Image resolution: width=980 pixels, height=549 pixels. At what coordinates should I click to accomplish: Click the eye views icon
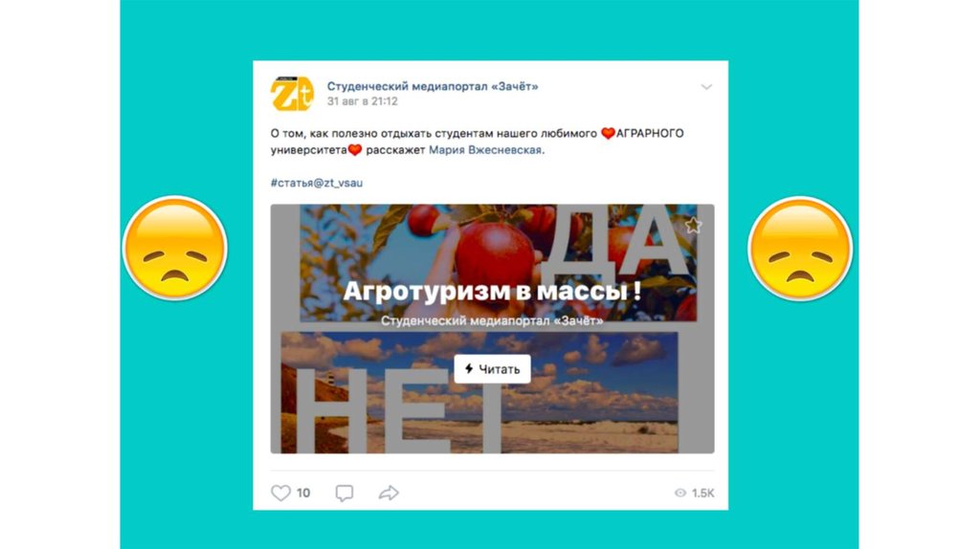point(680,493)
